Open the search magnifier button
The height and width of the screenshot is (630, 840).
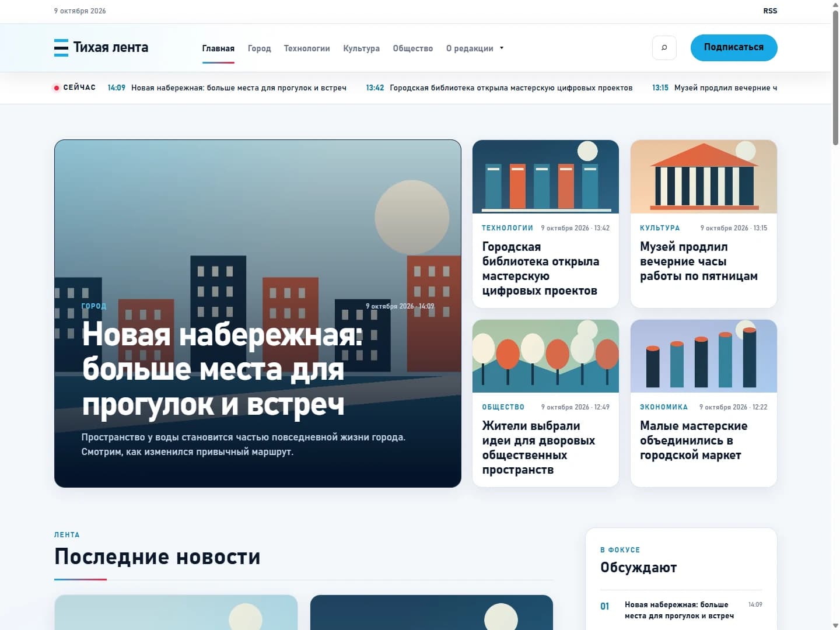tap(664, 48)
